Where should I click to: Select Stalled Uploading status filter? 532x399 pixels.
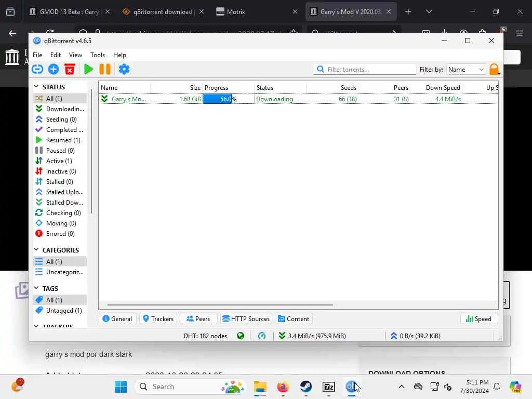[x=60, y=192]
